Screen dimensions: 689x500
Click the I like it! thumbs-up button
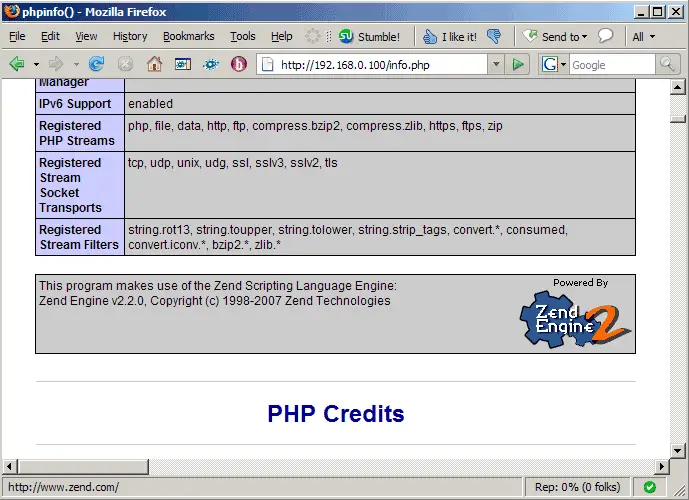click(x=449, y=36)
